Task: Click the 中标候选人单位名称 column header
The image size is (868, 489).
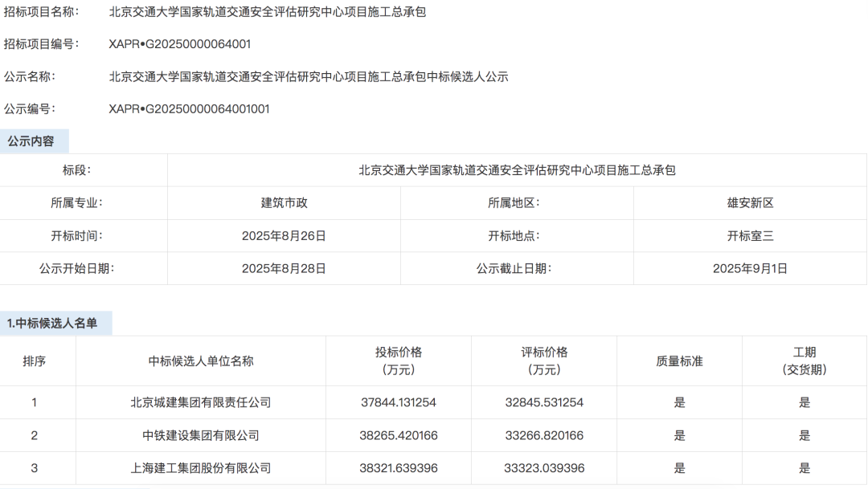Action: (x=199, y=361)
